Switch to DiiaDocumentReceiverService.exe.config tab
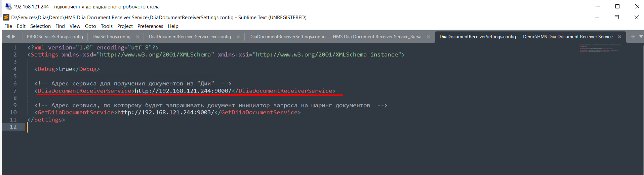The image size is (644, 175). (x=190, y=37)
